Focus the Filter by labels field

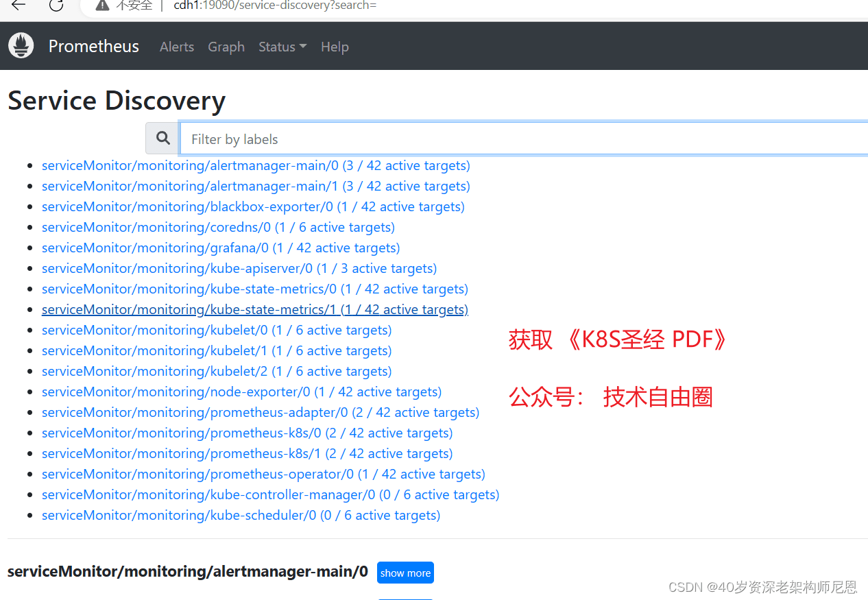(x=524, y=139)
